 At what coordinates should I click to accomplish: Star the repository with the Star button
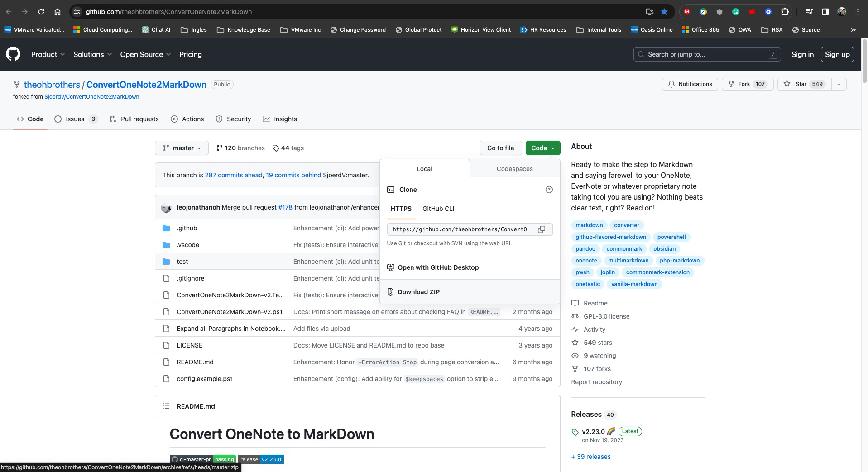(x=805, y=84)
